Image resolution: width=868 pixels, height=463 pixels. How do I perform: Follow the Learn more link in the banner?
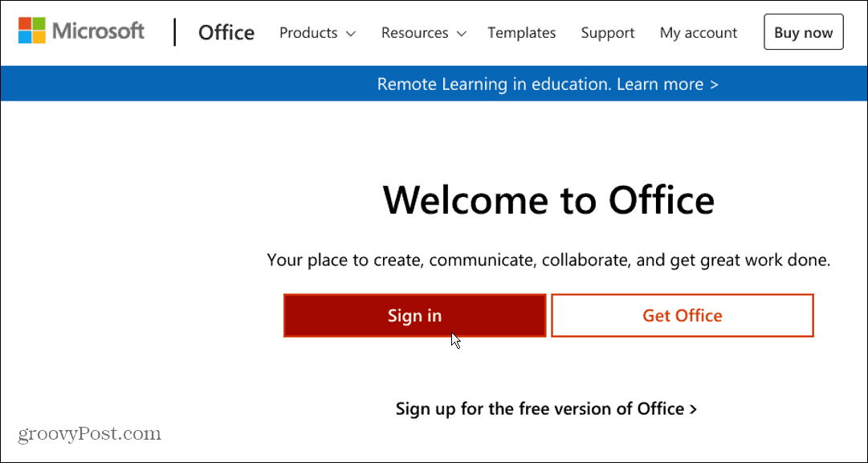[666, 84]
